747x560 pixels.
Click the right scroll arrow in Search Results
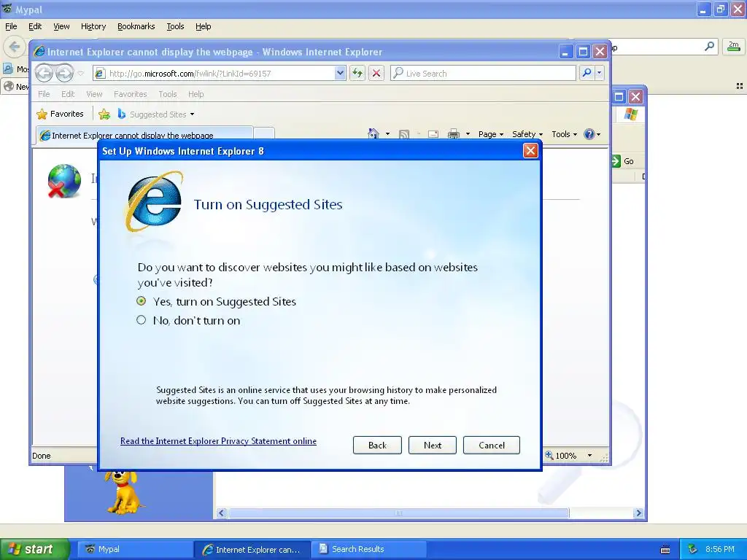tap(638, 513)
